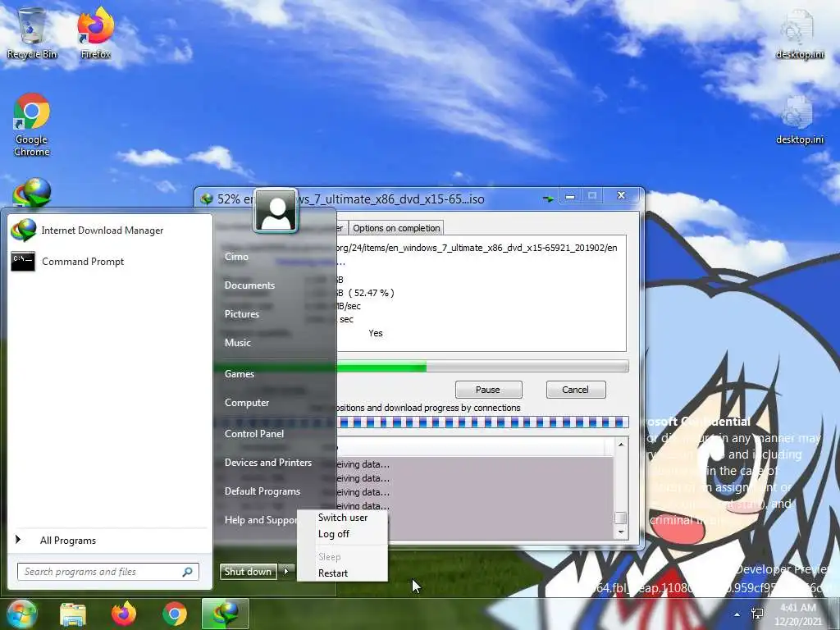Click the network icon in system tray

[x=757, y=614]
